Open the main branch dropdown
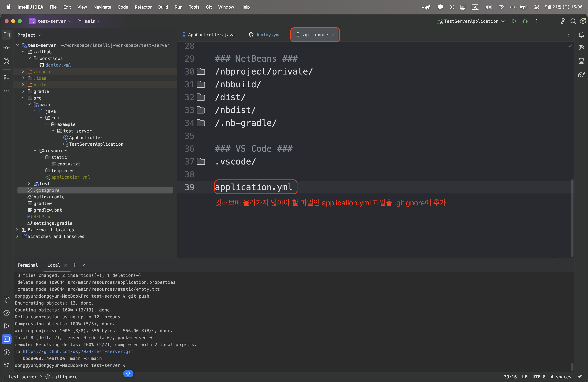The image size is (588, 382). pos(89,21)
